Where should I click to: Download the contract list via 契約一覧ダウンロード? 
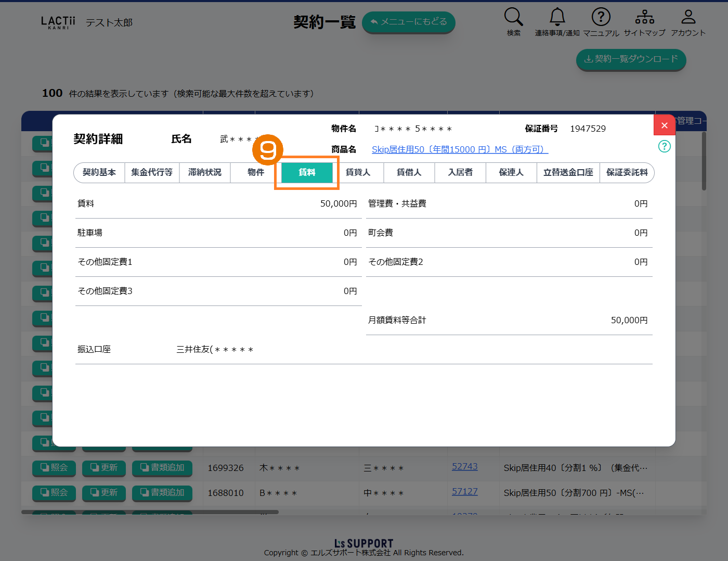coord(631,59)
